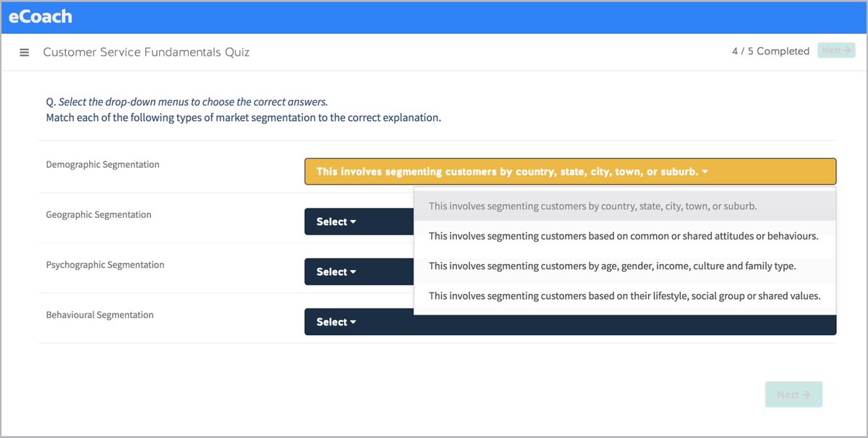Open the Demographic Segmentation dropdown
The width and height of the screenshot is (868, 438).
click(570, 172)
